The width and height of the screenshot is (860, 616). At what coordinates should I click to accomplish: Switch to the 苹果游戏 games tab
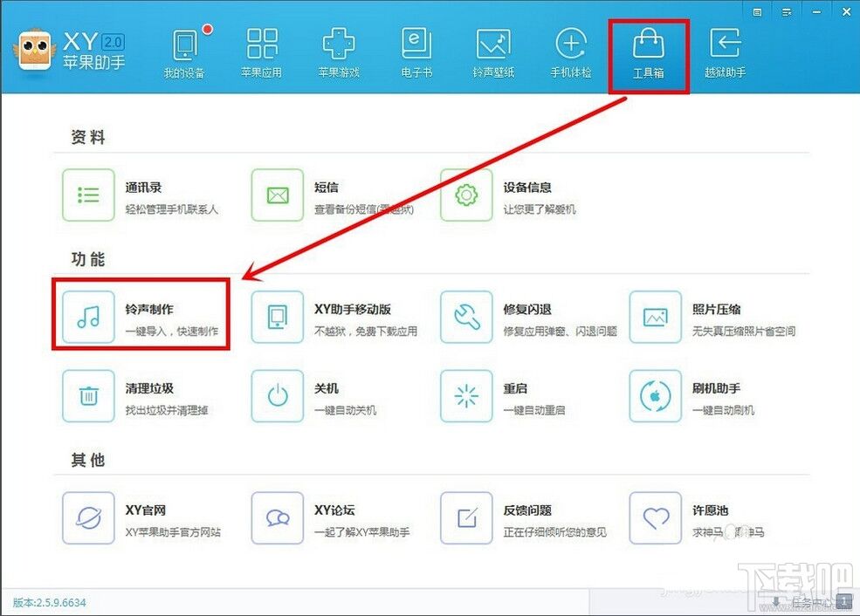(339, 52)
